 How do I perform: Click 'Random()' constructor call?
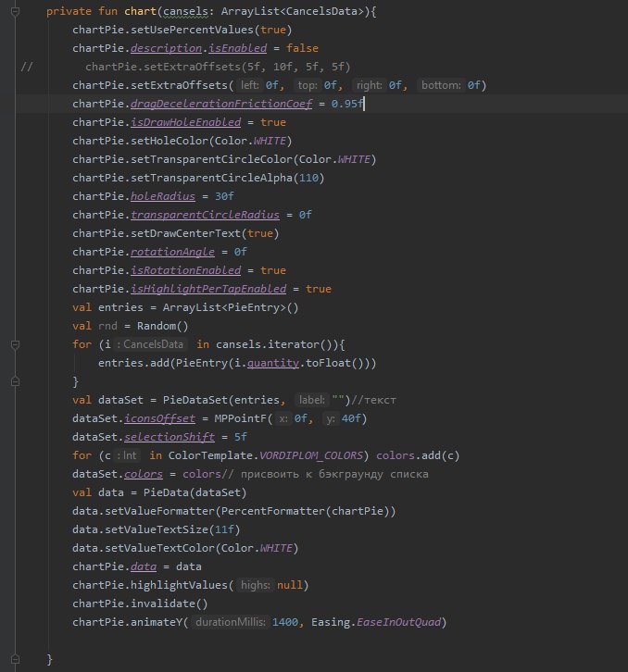tap(163, 326)
